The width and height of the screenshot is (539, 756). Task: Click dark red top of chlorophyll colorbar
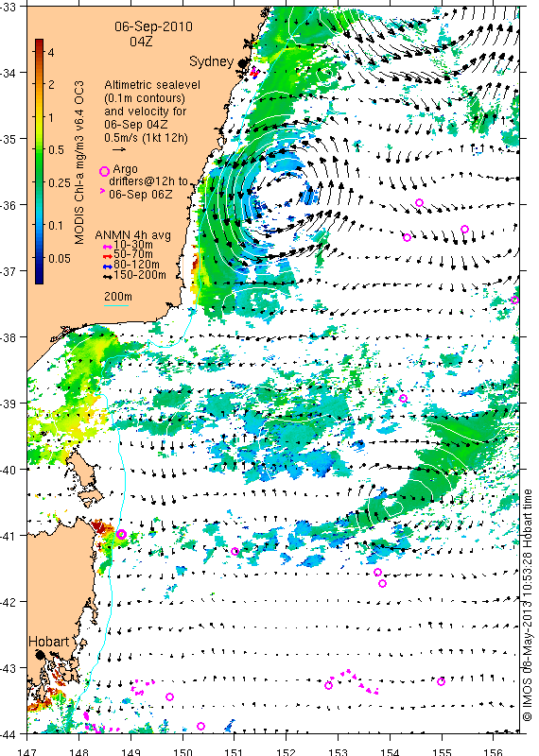[x=39, y=43]
